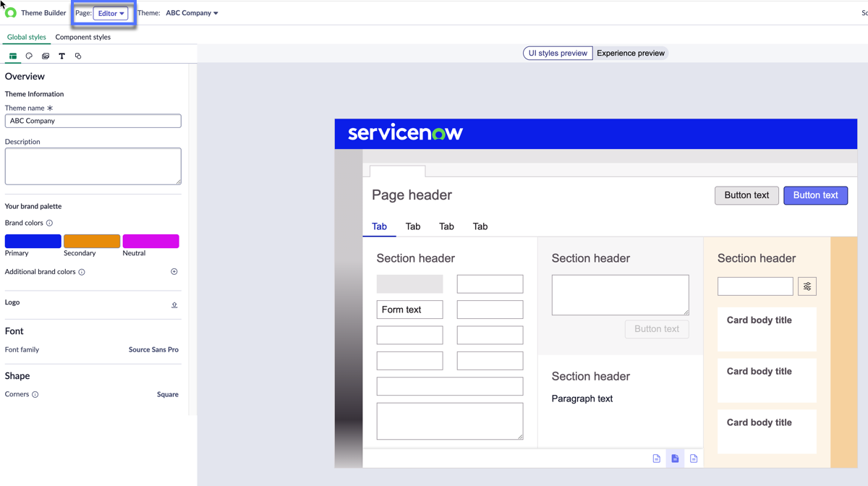
Task: Click the gray Button text button
Action: pyautogui.click(x=746, y=195)
